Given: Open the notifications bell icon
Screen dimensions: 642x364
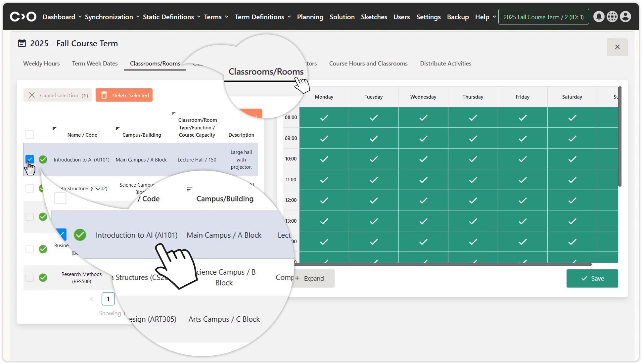Looking at the screenshot, I should pyautogui.click(x=599, y=17).
